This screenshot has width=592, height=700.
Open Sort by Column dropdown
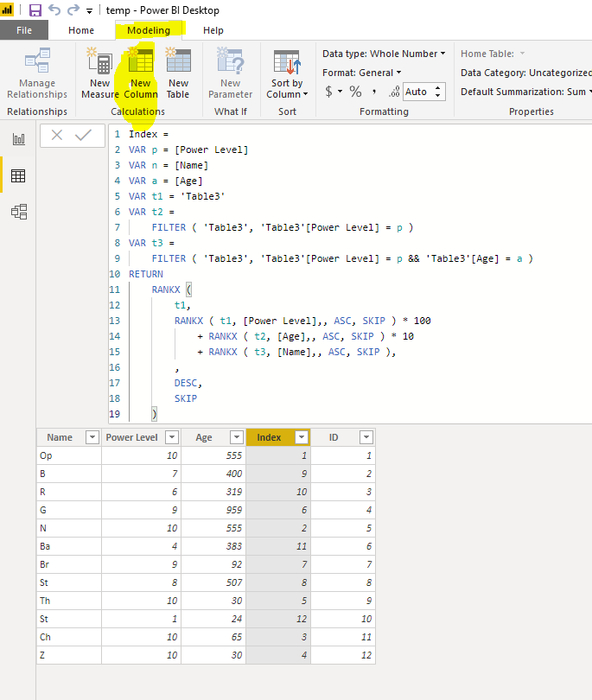[287, 73]
